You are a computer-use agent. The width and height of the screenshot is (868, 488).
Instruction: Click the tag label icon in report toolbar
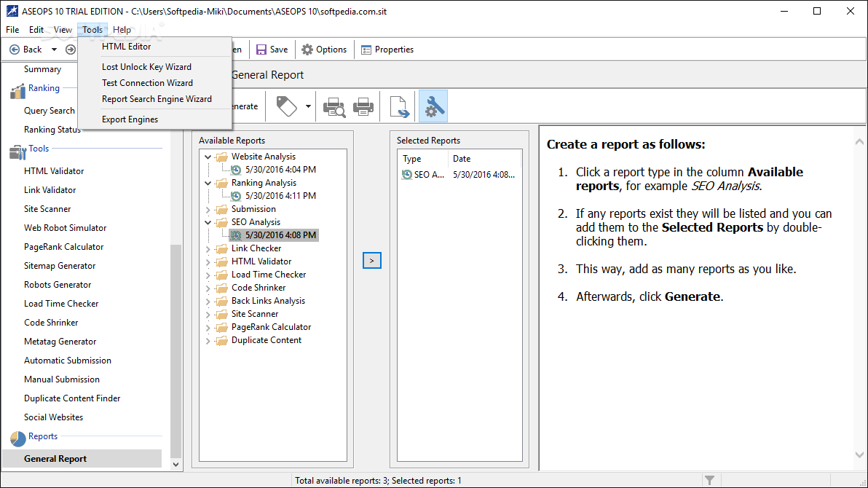[286, 106]
